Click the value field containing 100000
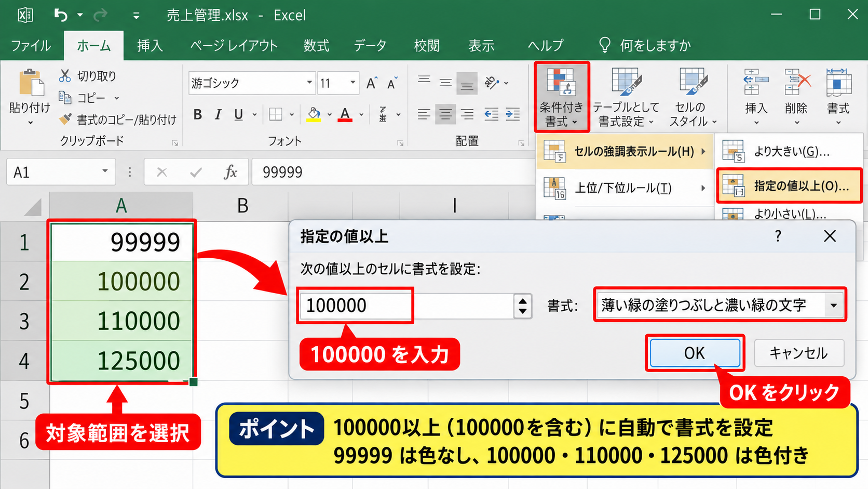Viewport: 868px width, 489px height. pos(406,305)
